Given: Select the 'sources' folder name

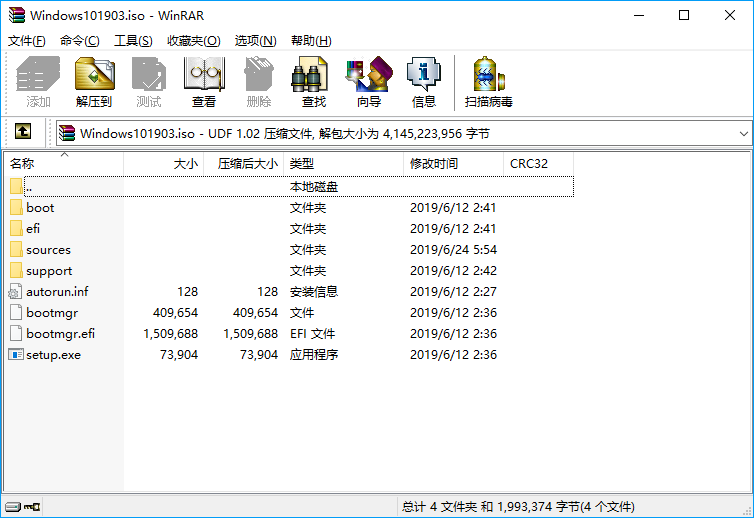Looking at the screenshot, I should [x=49, y=250].
